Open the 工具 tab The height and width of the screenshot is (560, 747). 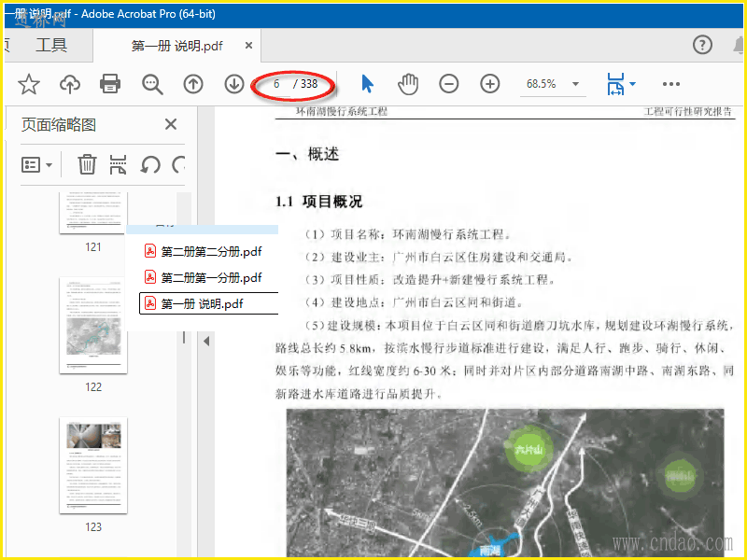[x=51, y=45]
